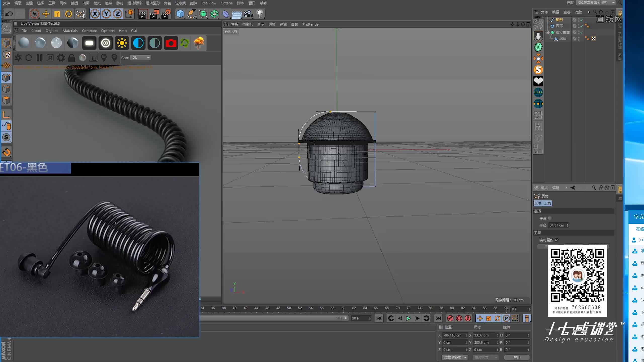Click the 90 F end frame field
This screenshot has width=644, height=362.
360,318
